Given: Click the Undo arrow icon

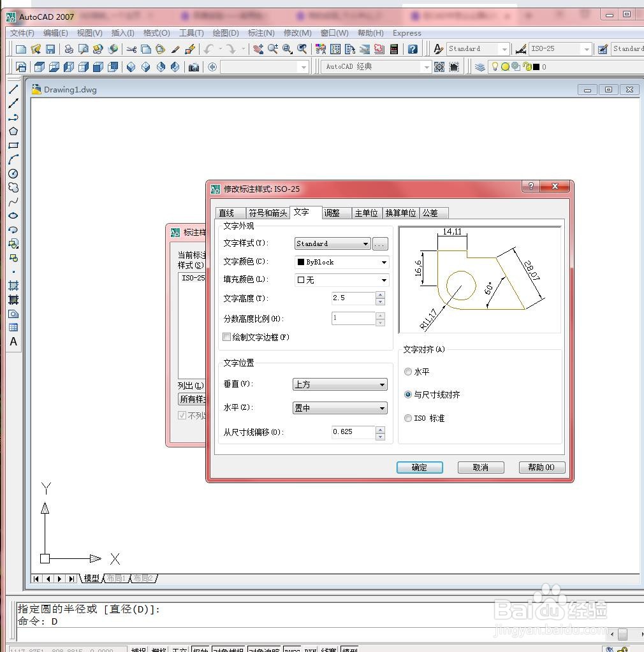Looking at the screenshot, I should click(209, 49).
